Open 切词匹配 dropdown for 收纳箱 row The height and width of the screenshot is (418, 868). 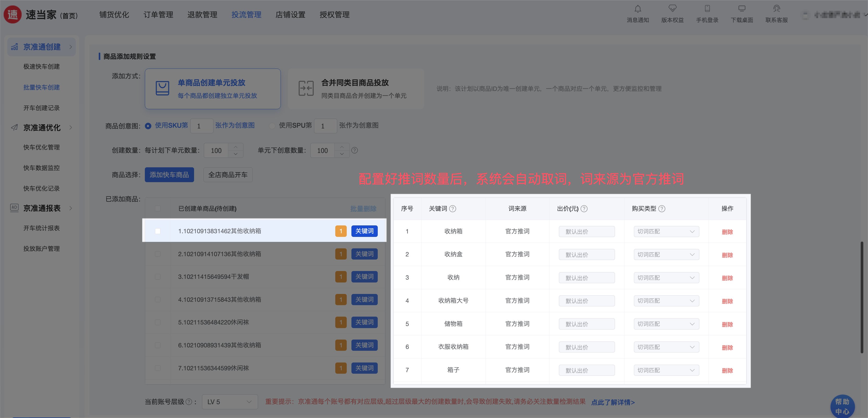666,232
